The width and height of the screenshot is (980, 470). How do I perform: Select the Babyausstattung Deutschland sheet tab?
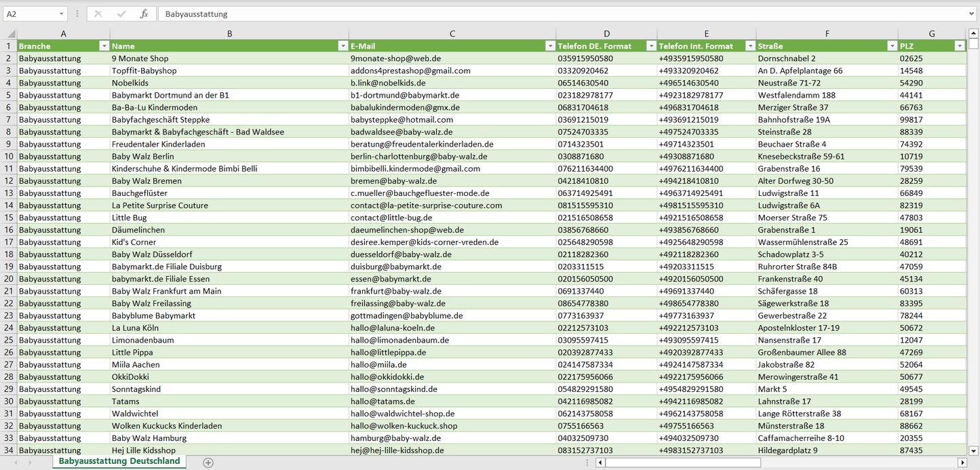pos(119,461)
